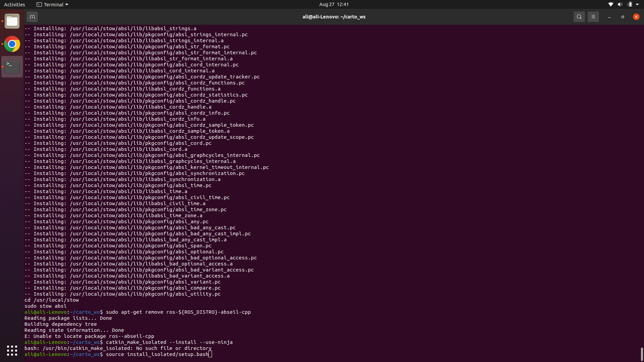644x362 pixels.
Task: Open the Terminal app menu dropdown
Action: click(52, 4)
